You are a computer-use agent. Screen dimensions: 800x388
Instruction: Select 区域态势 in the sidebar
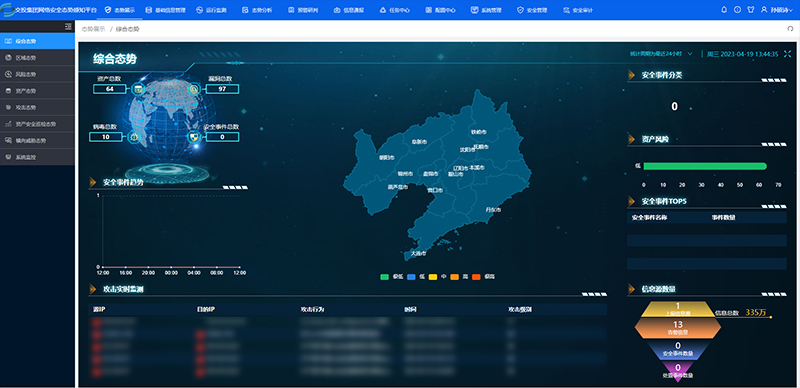37,58
